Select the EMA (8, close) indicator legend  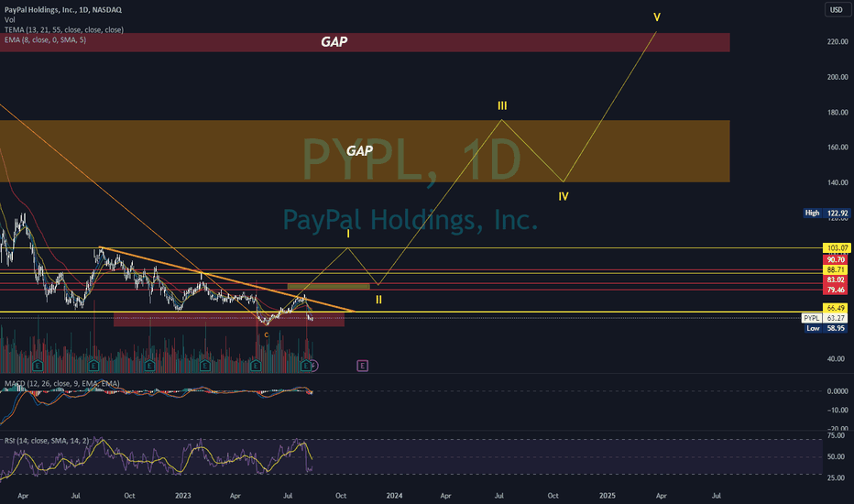point(45,39)
